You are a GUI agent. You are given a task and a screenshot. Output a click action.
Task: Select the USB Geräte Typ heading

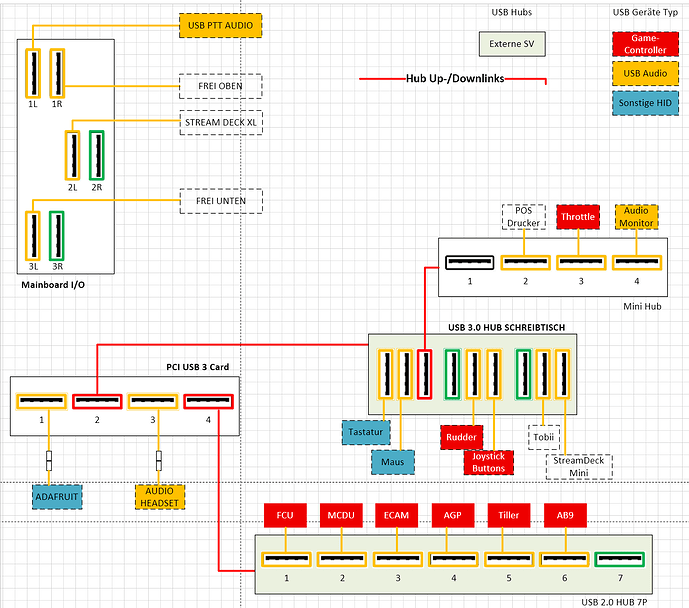(645, 13)
